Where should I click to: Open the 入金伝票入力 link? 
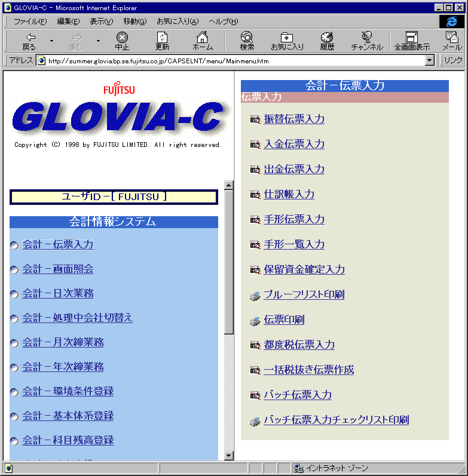tap(294, 144)
